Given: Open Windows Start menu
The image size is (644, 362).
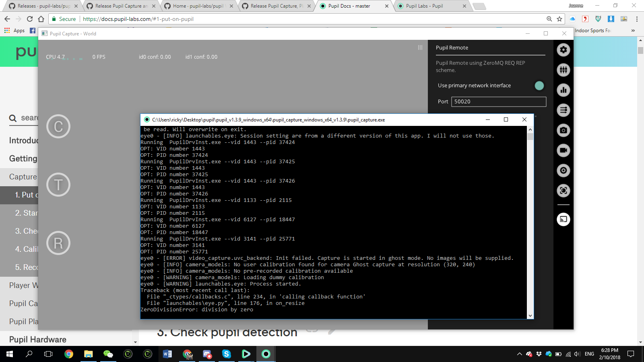Looking at the screenshot, I should [10, 354].
